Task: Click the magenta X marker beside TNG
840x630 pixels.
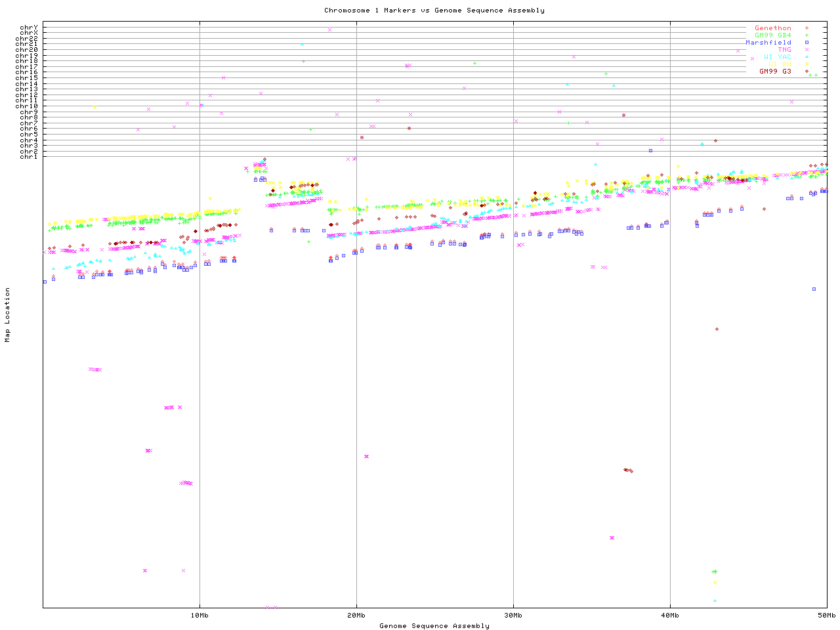Action: coord(807,50)
